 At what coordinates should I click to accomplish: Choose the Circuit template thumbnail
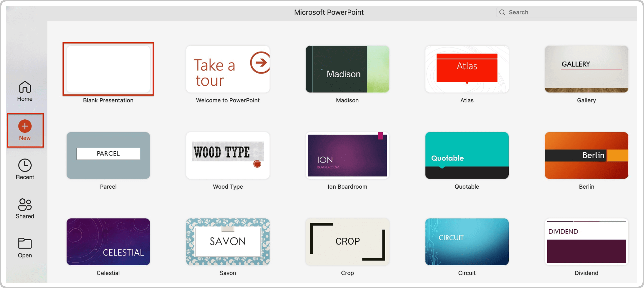click(467, 242)
